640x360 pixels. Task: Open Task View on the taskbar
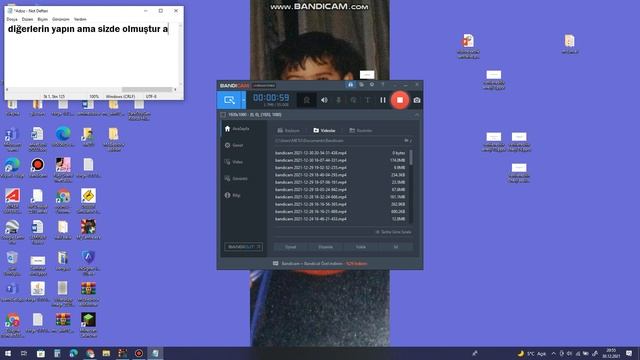point(24,353)
